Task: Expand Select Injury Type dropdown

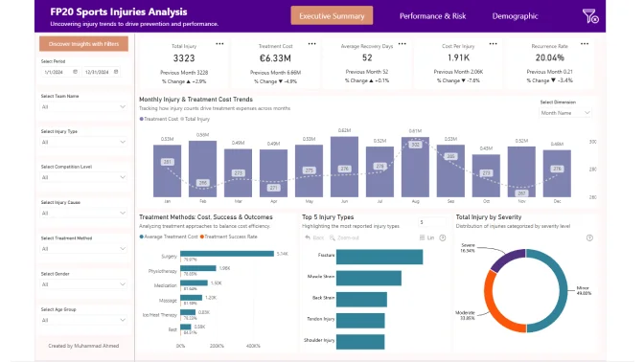Action: 83,142
